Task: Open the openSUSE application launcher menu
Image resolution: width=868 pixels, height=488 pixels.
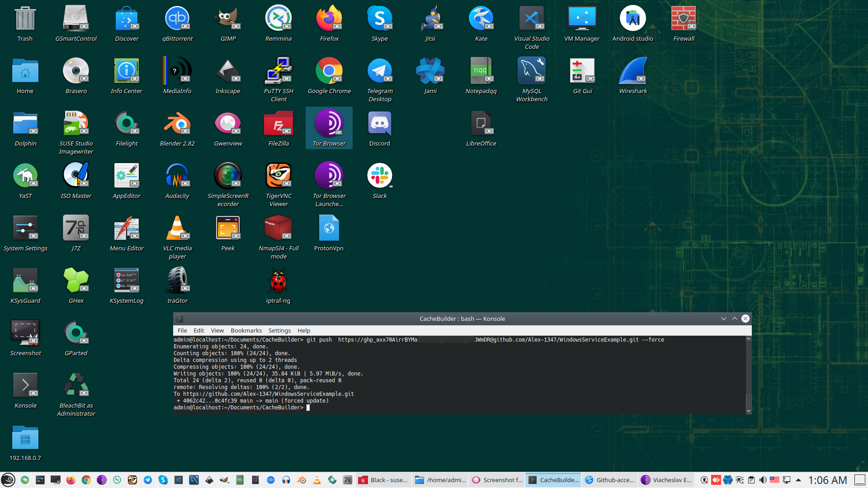Action: pyautogui.click(x=8, y=480)
